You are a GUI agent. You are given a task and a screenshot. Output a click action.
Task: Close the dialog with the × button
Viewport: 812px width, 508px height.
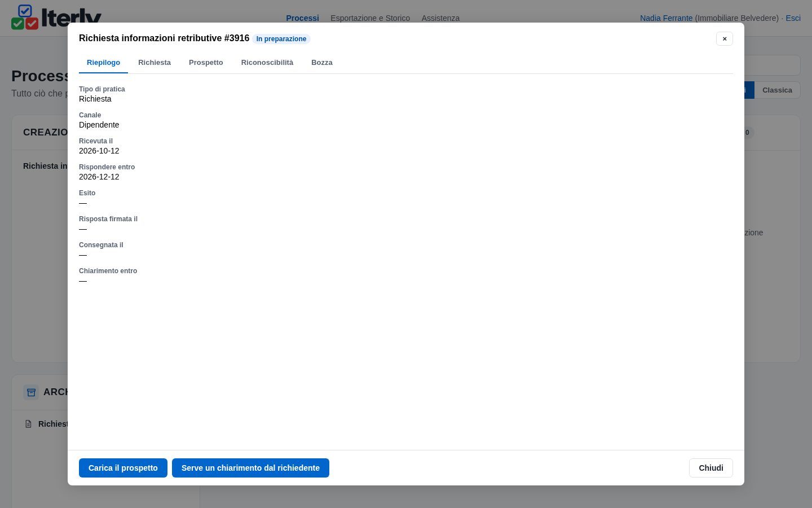725,38
